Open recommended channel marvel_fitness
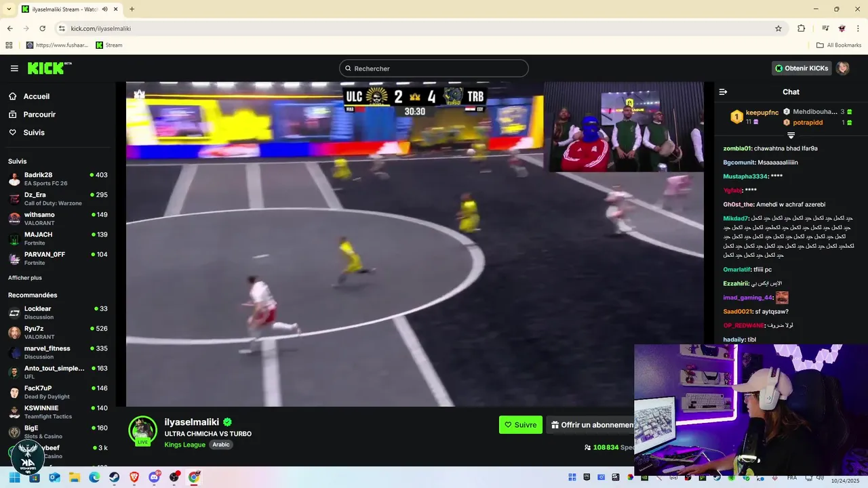 58,352
